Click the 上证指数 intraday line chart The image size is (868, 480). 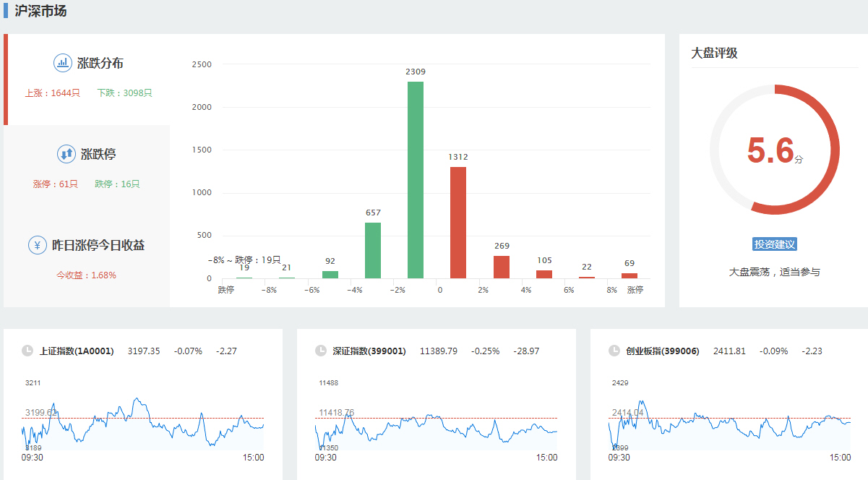[143, 423]
